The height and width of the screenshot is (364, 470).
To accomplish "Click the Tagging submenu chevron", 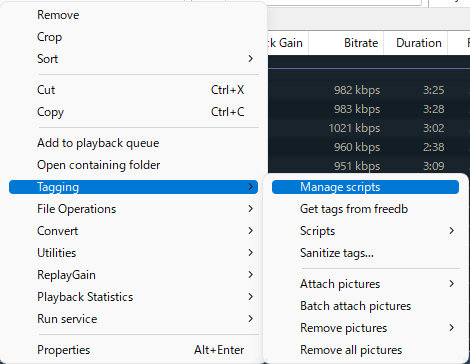I will point(251,187).
